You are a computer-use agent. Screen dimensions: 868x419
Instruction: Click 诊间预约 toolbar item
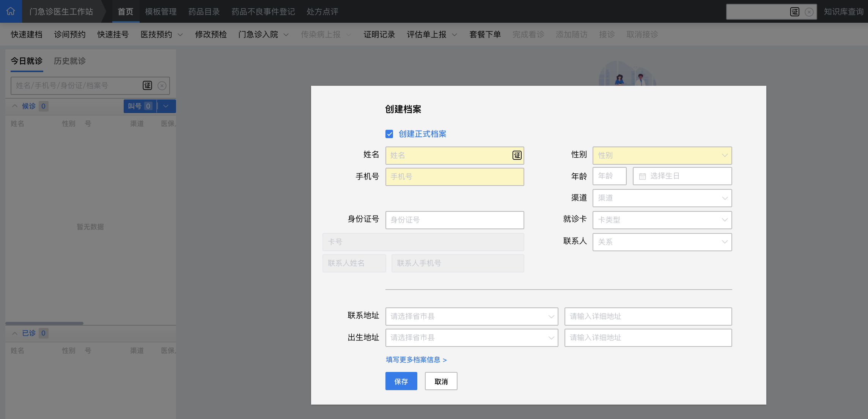pos(70,35)
